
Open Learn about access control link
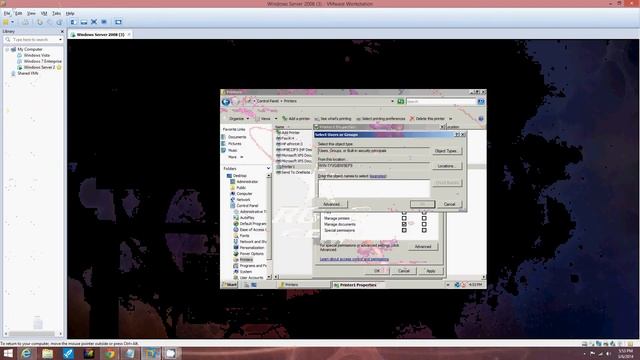pos(354,259)
